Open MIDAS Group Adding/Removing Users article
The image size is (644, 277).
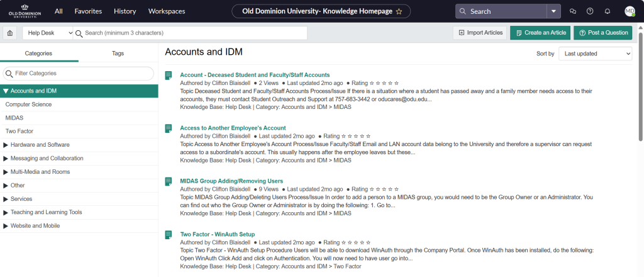[x=231, y=181]
